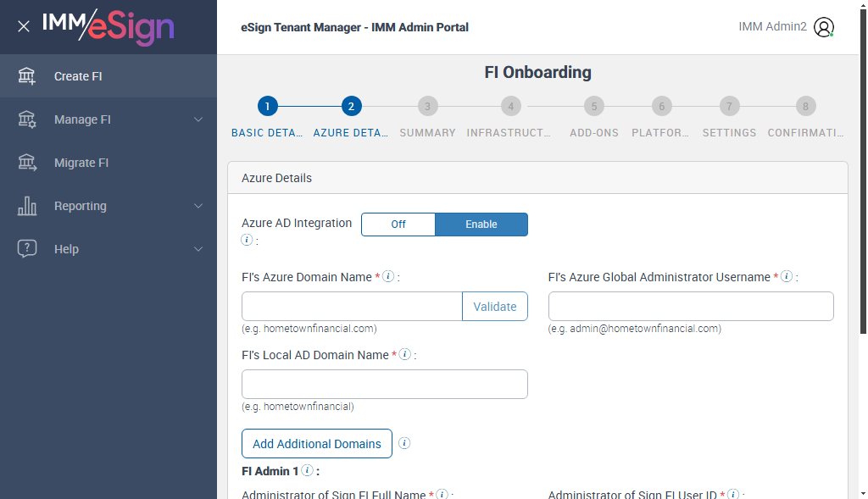This screenshot has height=499, width=868.
Task: Go to step 8 Confirmation
Action: pos(805,106)
